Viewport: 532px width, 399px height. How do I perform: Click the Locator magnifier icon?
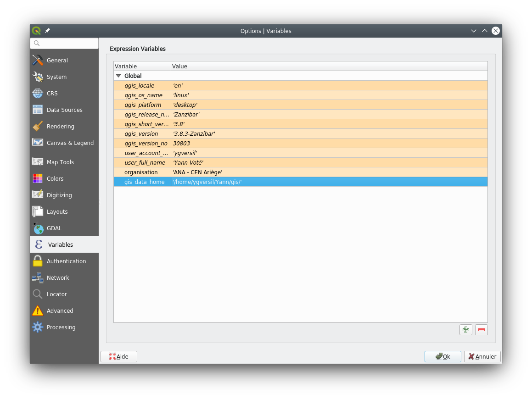point(38,294)
